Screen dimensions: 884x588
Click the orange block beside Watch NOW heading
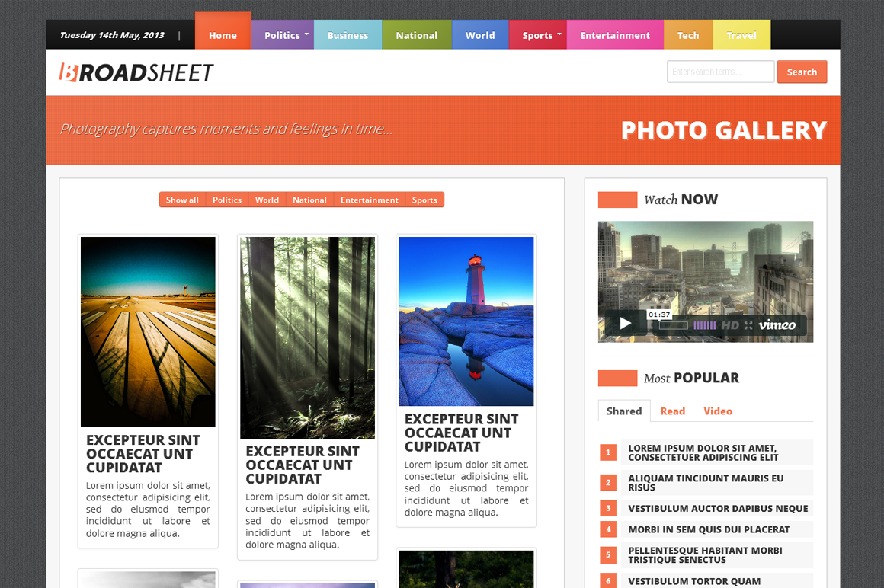pos(617,200)
